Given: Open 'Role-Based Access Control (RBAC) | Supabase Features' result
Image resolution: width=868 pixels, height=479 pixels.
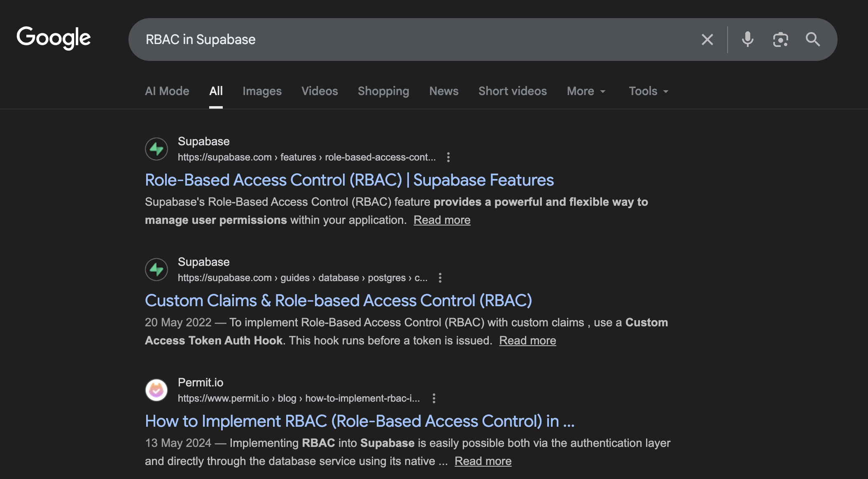Looking at the screenshot, I should (x=349, y=180).
